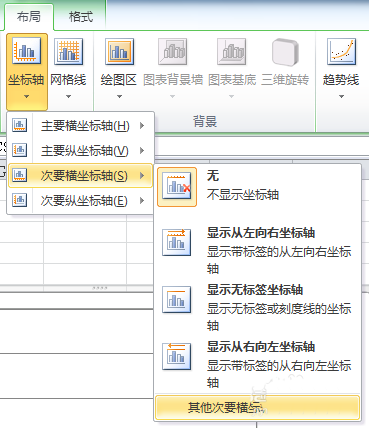Open 主要纵坐标轴(V) submenu

(80, 151)
